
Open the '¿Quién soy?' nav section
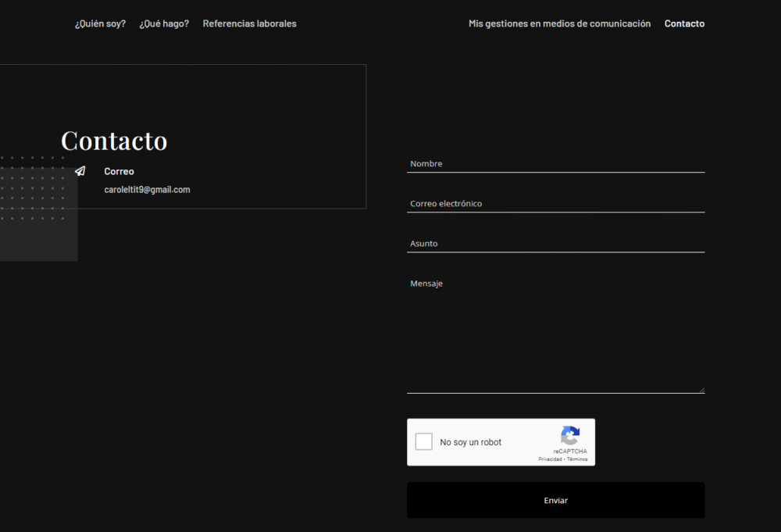point(100,23)
